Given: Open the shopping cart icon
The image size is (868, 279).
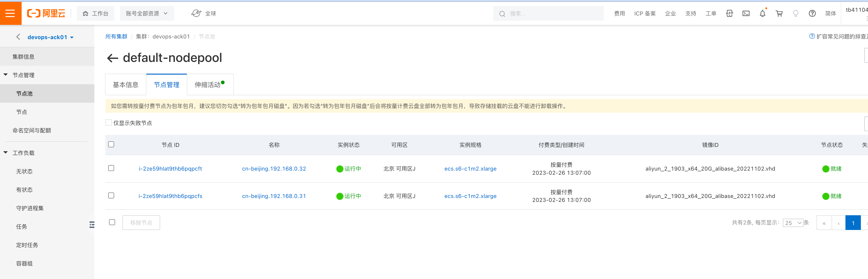Looking at the screenshot, I should pos(779,14).
